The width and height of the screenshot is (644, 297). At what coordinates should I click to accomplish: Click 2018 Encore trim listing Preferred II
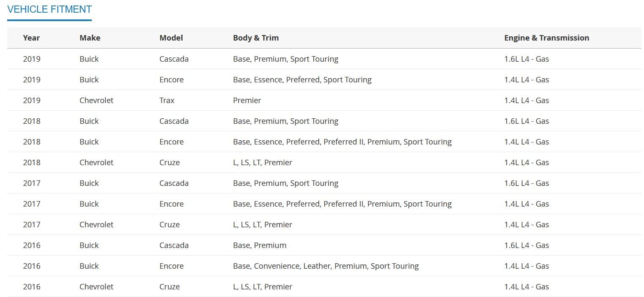click(x=342, y=142)
